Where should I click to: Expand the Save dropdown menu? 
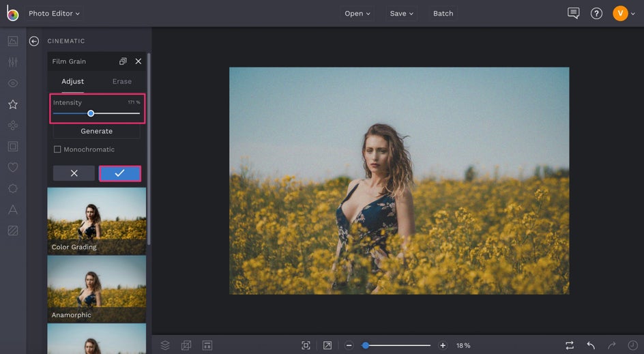click(401, 14)
